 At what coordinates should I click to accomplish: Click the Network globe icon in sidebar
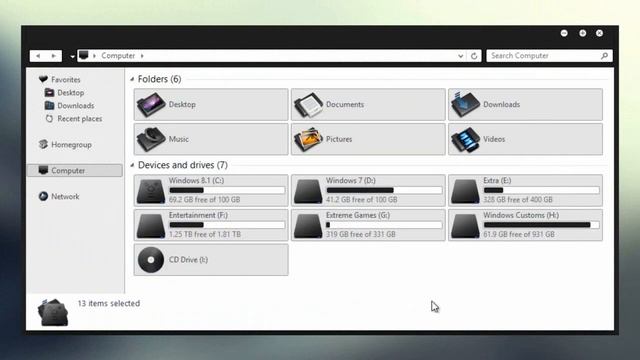click(x=43, y=196)
